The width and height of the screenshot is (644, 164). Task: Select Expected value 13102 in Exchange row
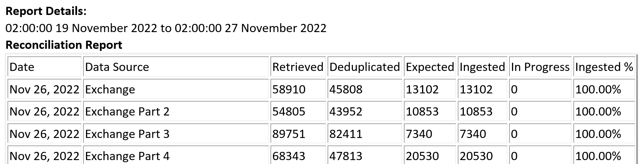tap(422, 89)
